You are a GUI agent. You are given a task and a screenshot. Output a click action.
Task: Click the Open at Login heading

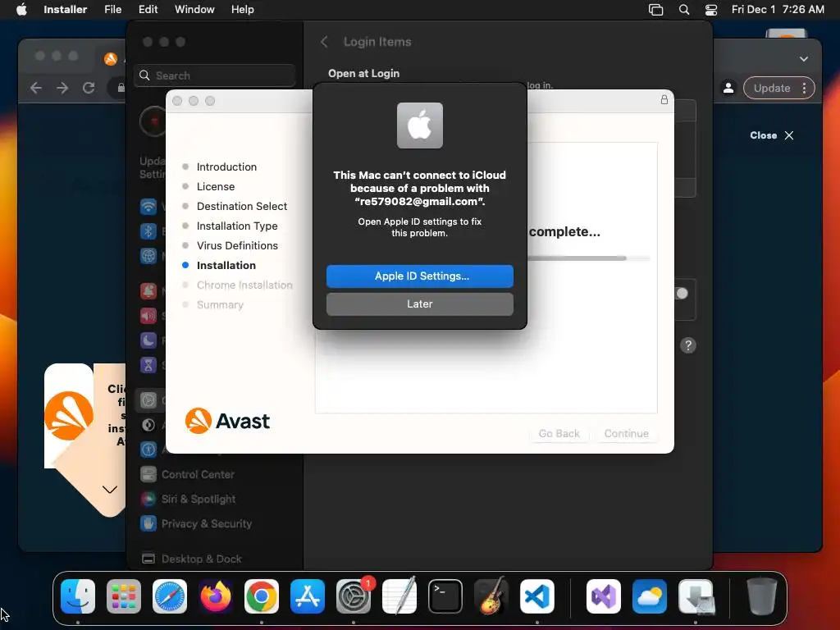pyautogui.click(x=363, y=73)
